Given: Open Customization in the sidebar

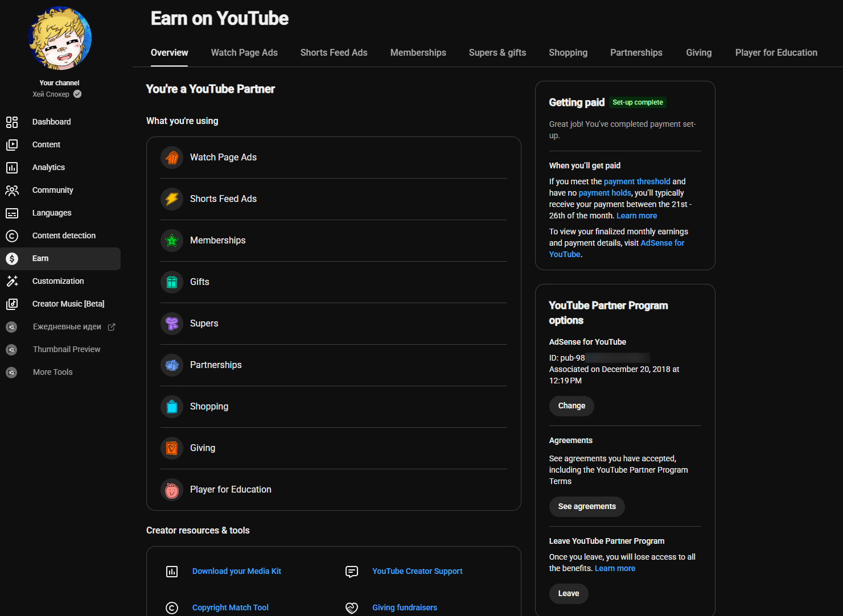Looking at the screenshot, I should click(60, 282).
